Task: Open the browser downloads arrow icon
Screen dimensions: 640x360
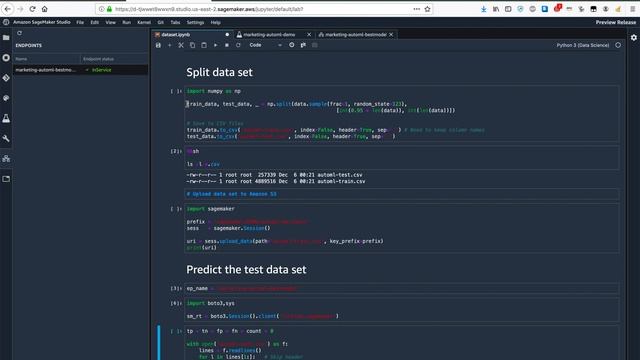Action: click(483, 9)
